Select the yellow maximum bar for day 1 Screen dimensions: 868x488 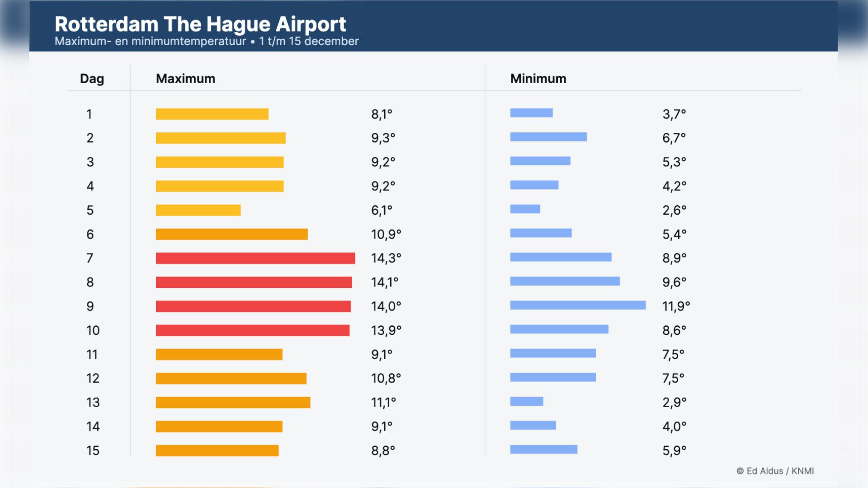click(212, 114)
